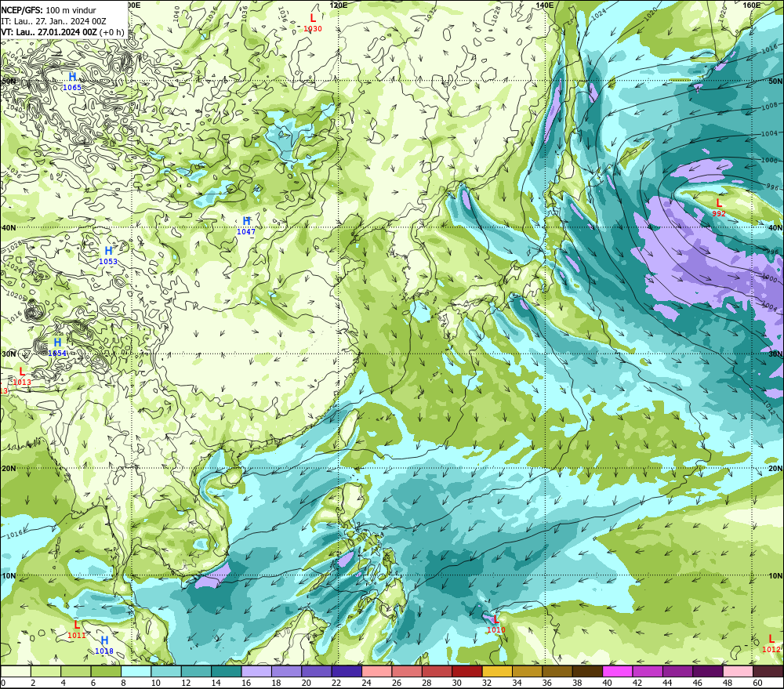Select the L 1013 low-pressure marker
Viewport: 784px width, 689px height.
tap(21, 376)
